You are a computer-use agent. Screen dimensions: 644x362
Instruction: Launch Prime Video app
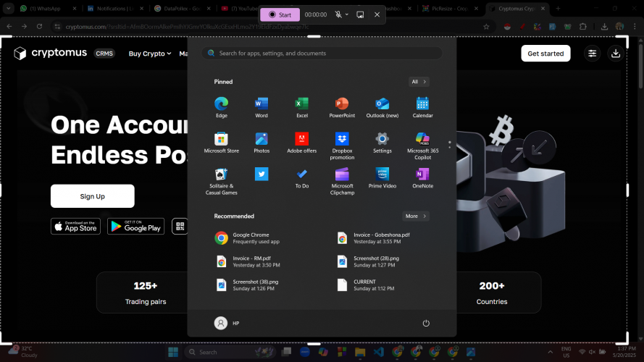(382, 178)
